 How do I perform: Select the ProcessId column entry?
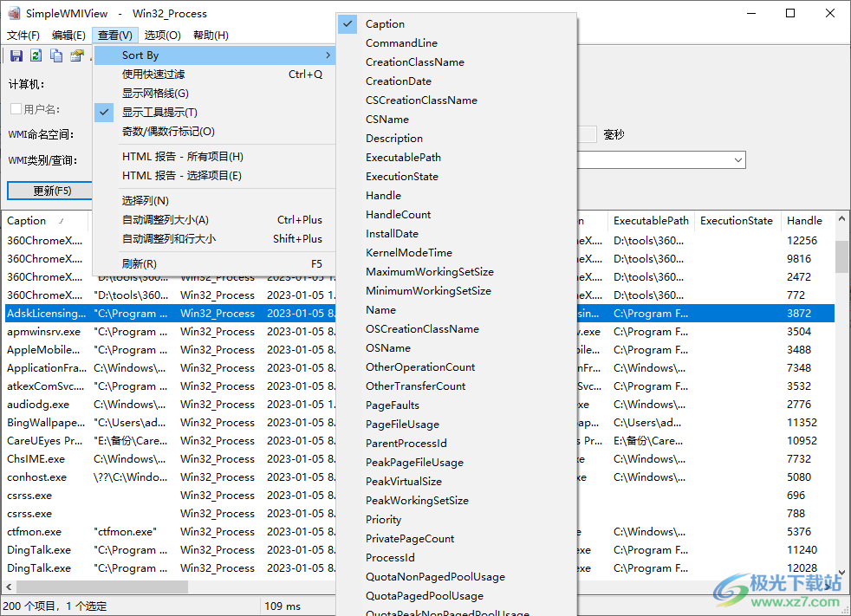click(390, 557)
